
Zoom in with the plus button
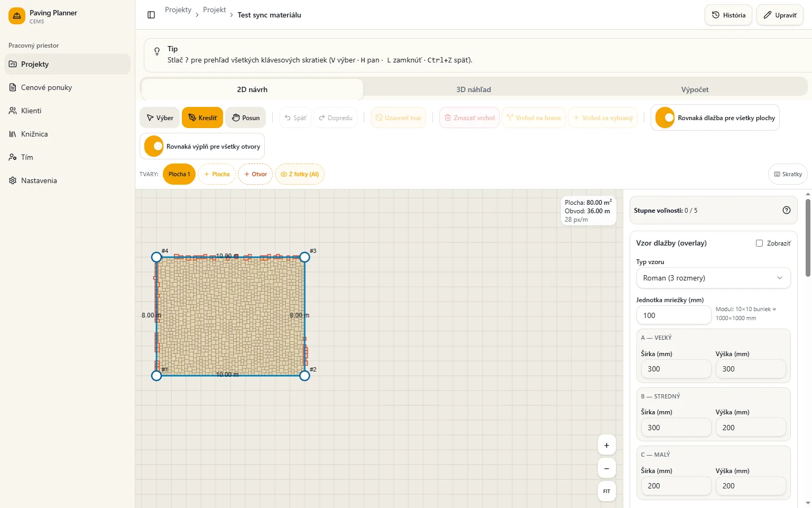click(606, 445)
